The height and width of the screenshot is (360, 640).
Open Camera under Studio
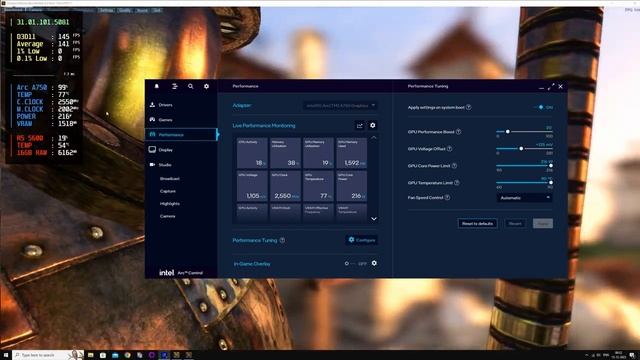coord(168,216)
